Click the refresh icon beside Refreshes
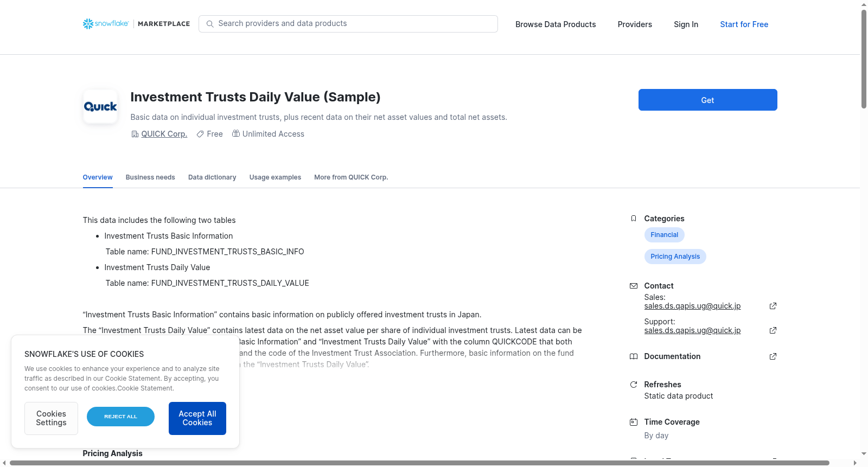 pyautogui.click(x=633, y=385)
